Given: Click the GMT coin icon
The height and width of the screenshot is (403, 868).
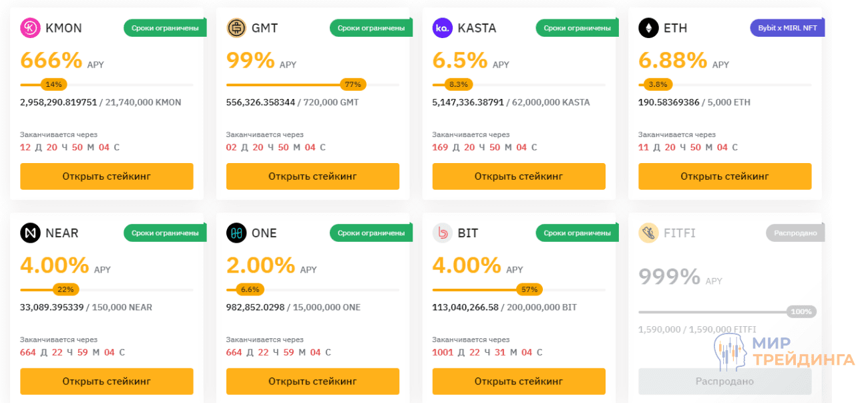Looking at the screenshot, I should coord(236,28).
